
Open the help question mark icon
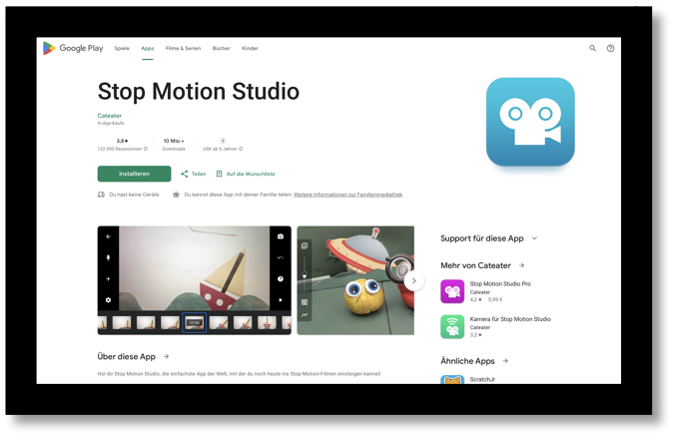pos(611,48)
